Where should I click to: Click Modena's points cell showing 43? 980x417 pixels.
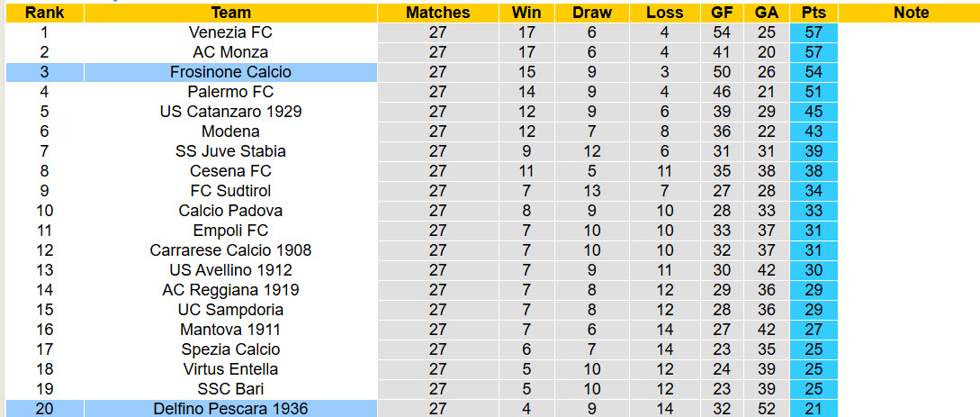814,131
